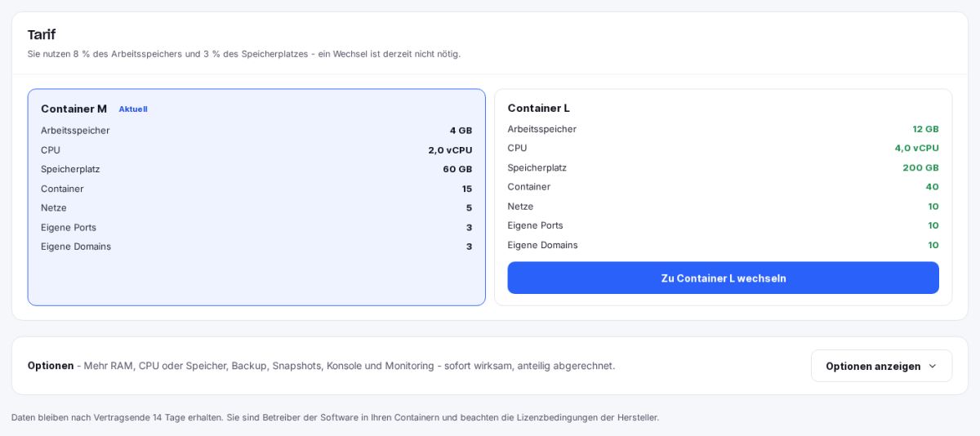Click the 4,0 vCPU value
Image resolution: width=980 pixels, height=436 pixels.
(916, 148)
